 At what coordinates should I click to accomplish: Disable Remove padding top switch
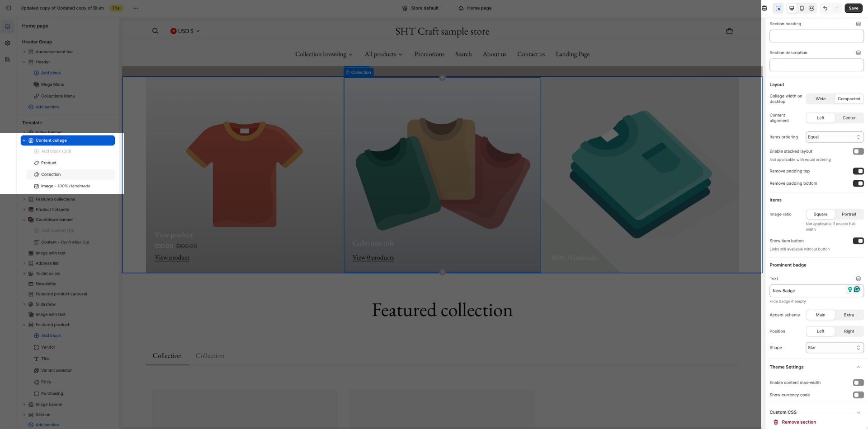(x=858, y=171)
